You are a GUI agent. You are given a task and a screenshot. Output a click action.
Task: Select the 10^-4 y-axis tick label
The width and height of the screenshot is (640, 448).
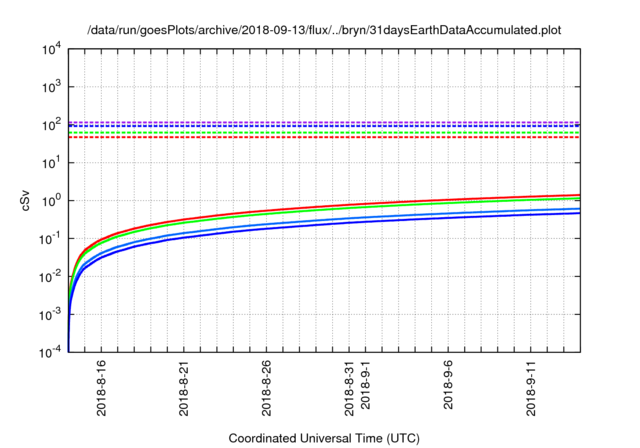[50, 352]
